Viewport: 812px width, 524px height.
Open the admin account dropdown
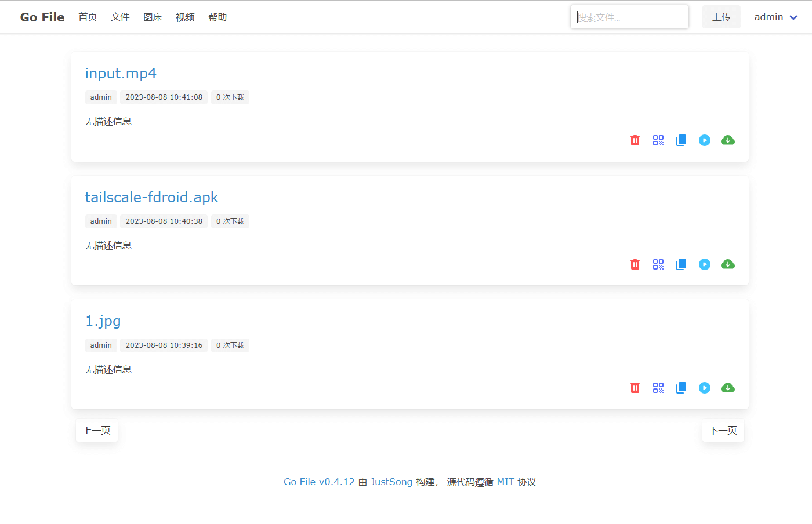775,17
